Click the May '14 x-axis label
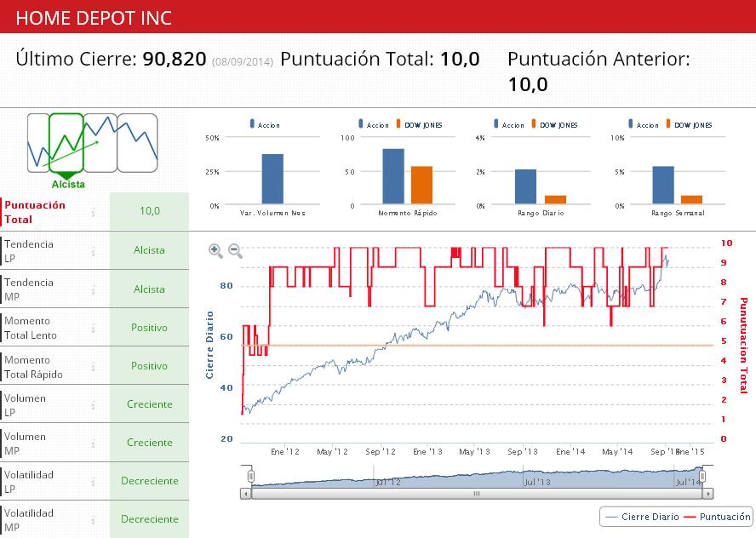The height and width of the screenshot is (538, 756). pos(617,452)
